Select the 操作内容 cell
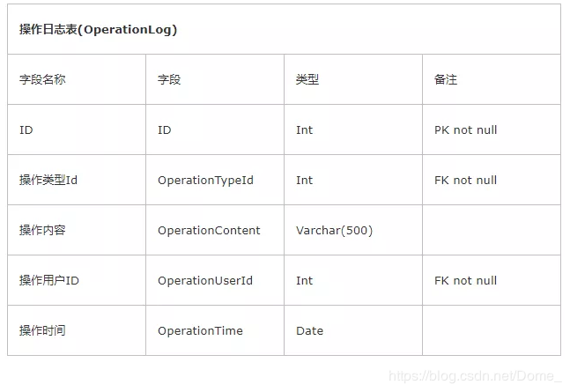The image size is (570, 392). [x=42, y=230]
